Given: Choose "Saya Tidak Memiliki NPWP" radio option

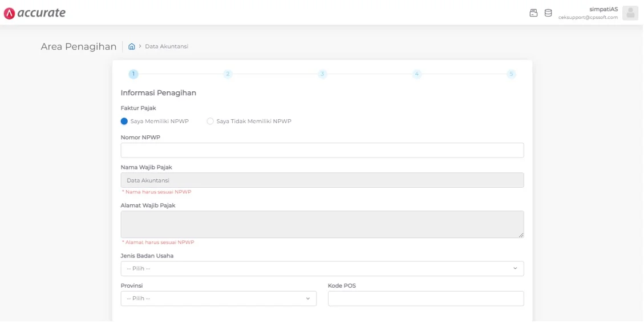Looking at the screenshot, I should (x=210, y=122).
